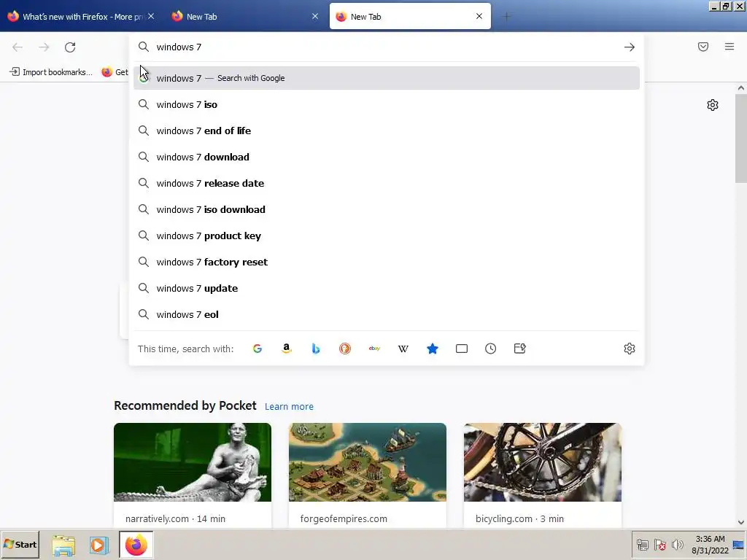Open bicycling.com Pocket story thumbnail
The height and width of the screenshot is (560, 747).
coord(542,462)
